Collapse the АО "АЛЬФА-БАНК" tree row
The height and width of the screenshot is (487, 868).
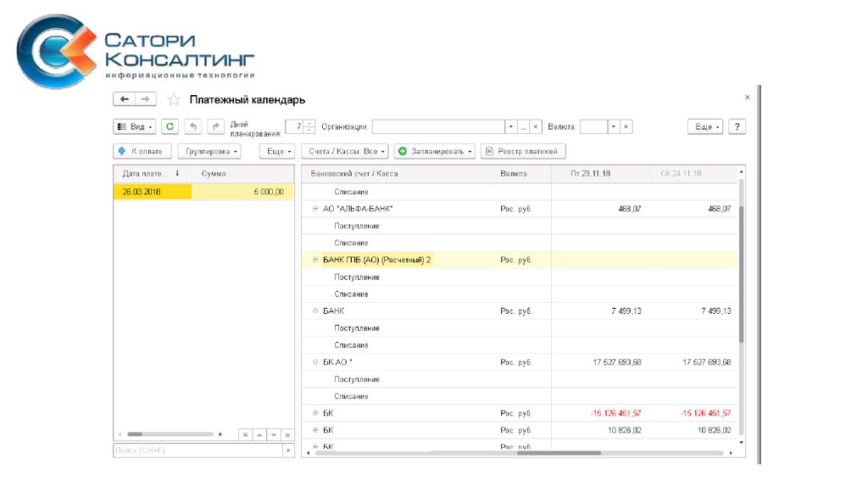tap(315, 209)
